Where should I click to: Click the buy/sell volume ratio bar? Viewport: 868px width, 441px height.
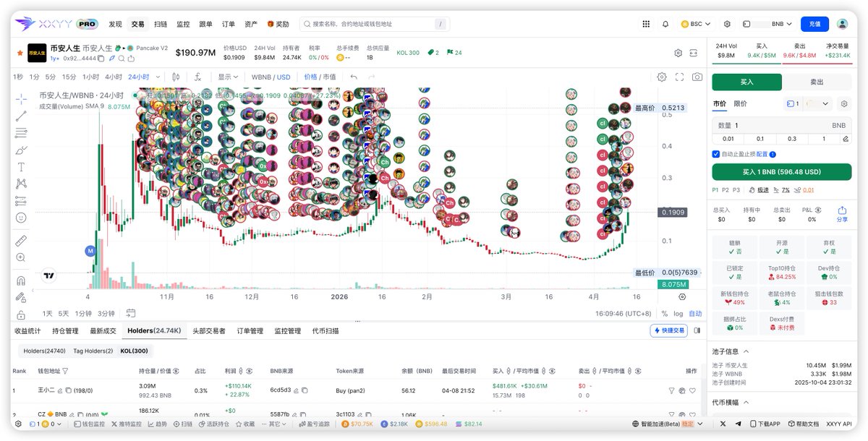(x=780, y=62)
